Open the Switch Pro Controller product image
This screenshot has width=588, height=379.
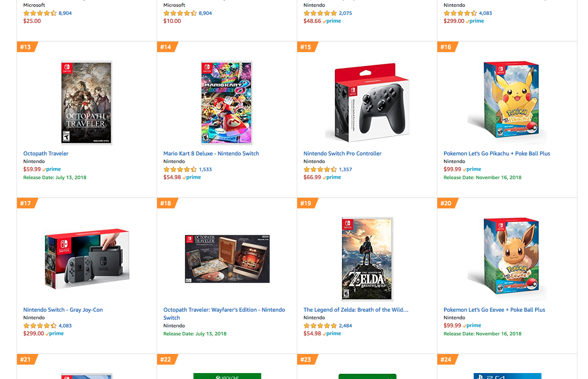pos(367,103)
